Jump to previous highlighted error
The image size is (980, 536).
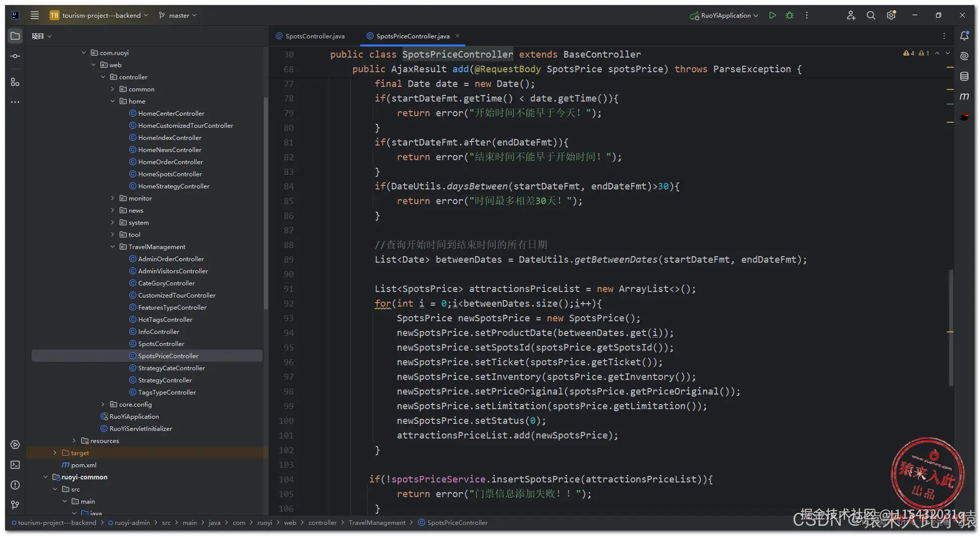[937, 53]
